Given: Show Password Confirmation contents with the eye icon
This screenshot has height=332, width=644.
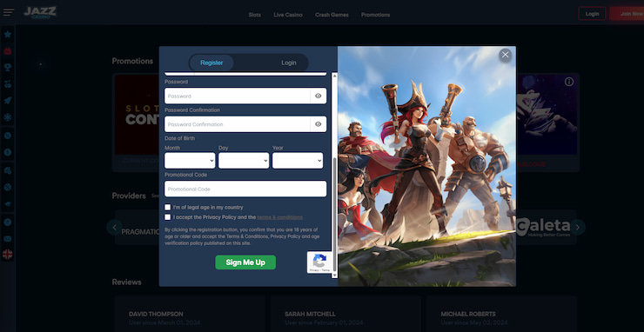Looking at the screenshot, I should coord(319,124).
